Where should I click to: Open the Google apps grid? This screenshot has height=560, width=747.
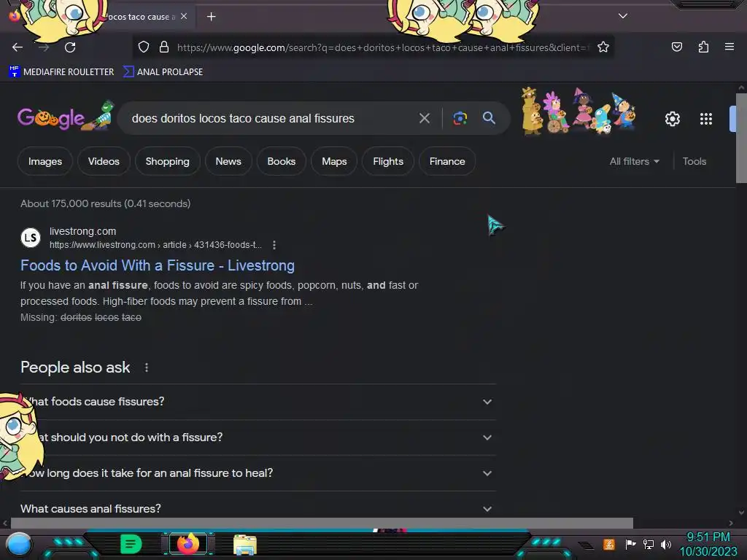point(706,119)
